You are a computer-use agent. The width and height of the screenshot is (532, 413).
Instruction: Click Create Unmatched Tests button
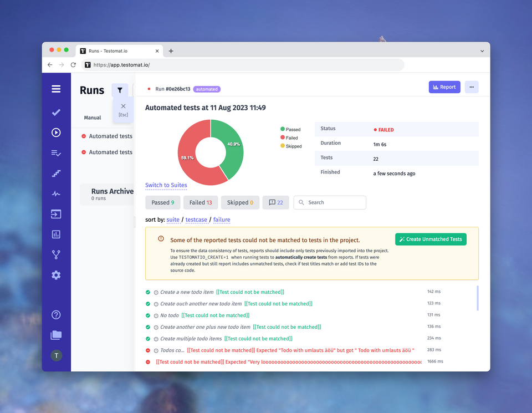(x=431, y=239)
